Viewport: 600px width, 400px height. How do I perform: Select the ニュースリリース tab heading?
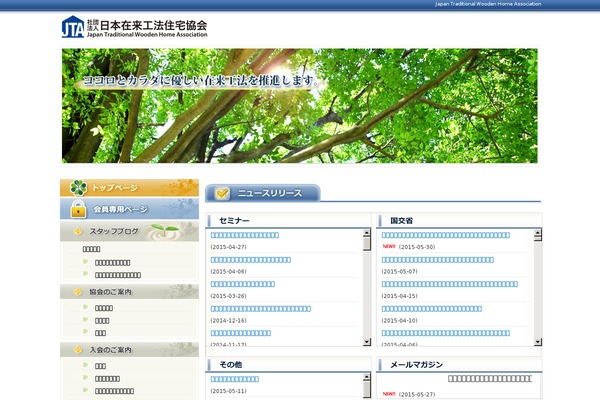[x=263, y=193]
